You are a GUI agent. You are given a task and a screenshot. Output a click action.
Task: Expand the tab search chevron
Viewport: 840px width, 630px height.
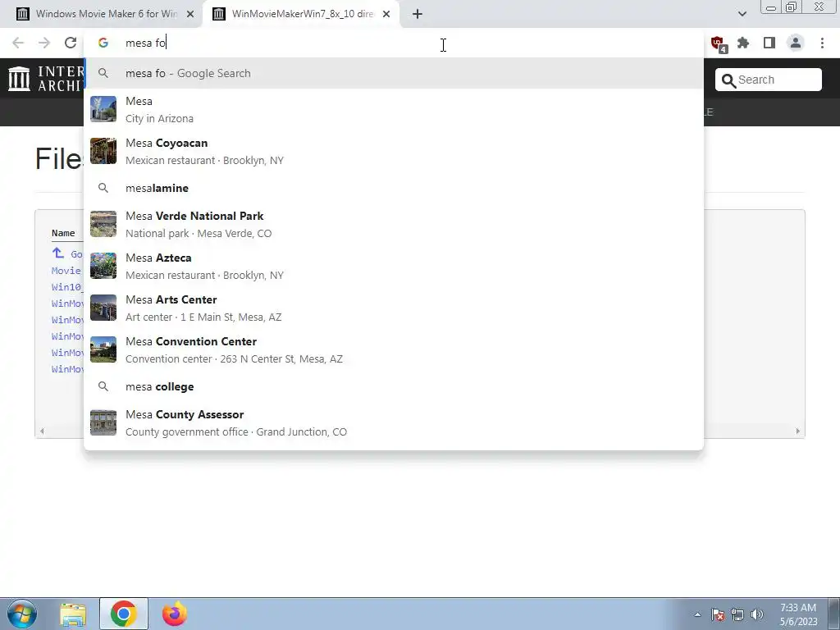tap(742, 14)
